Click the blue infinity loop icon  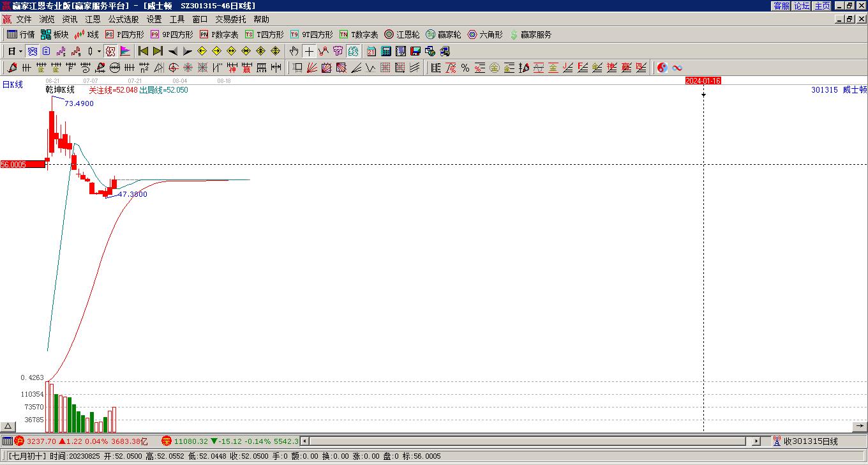(677, 68)
